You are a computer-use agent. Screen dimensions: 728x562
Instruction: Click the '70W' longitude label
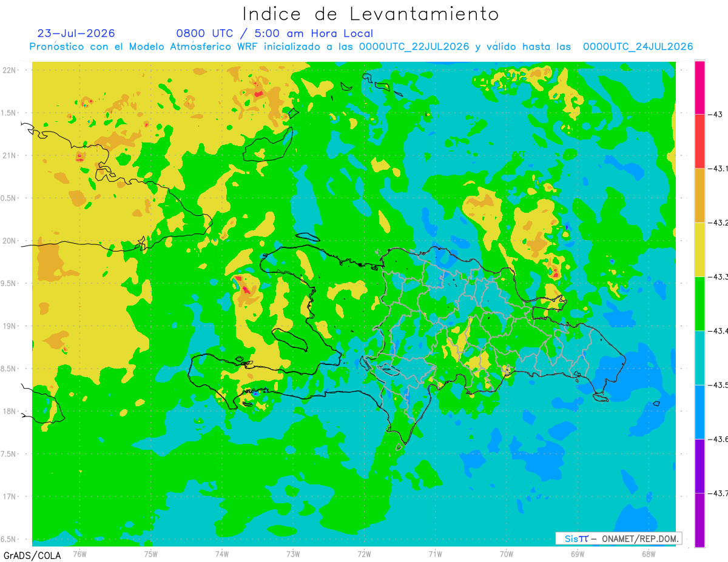507,554
